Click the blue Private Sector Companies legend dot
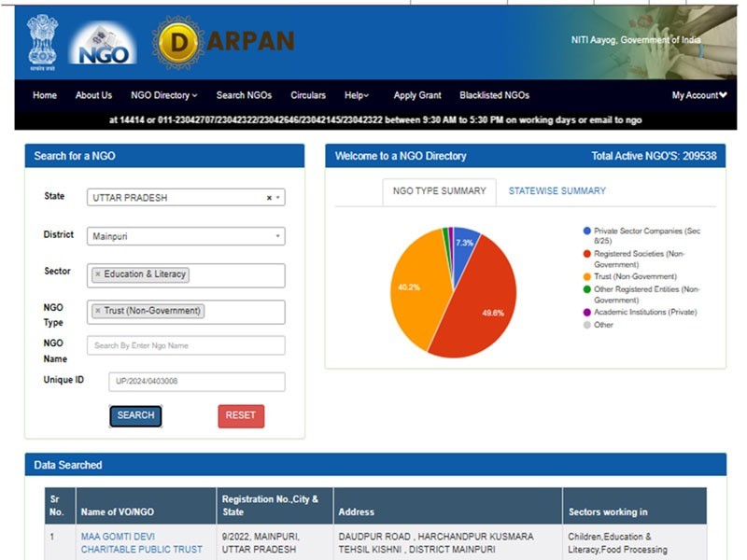This screenshot has height=560, width=747. [587, 231]
